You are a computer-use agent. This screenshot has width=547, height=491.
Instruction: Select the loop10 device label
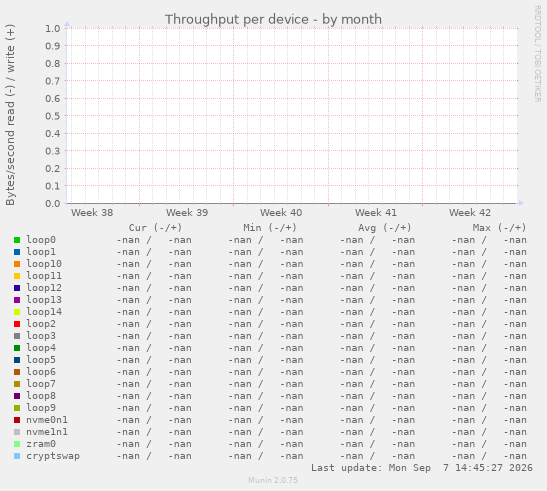click(x=44, y=264)
